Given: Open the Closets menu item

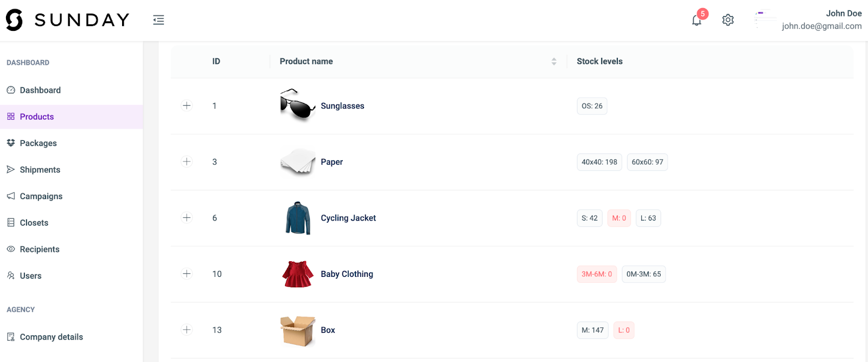Looking at the screenshot, I should [x=34, y=223].
